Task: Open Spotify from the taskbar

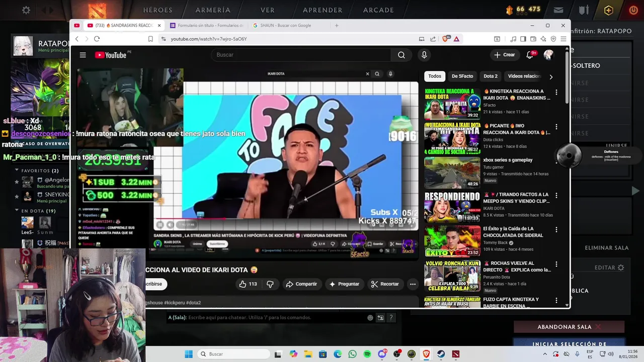Action: 367,354
